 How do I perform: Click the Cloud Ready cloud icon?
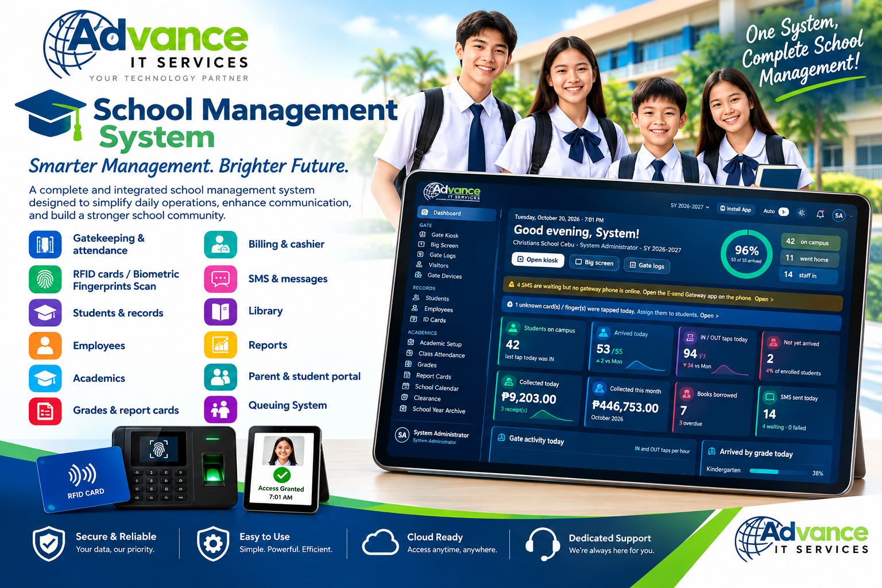coord(380,542)
